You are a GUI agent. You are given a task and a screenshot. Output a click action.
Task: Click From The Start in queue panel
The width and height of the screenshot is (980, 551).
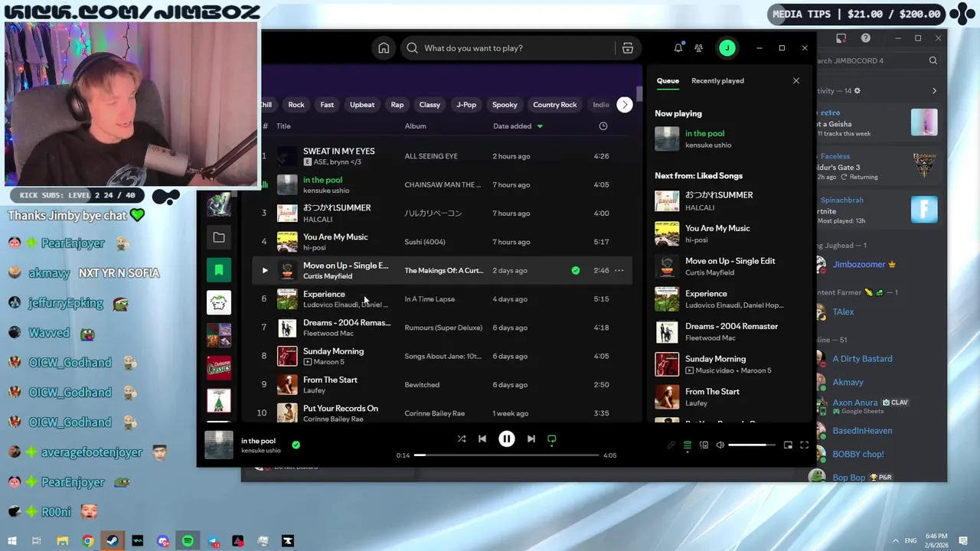pyautogui.click(x=712, y=392)
